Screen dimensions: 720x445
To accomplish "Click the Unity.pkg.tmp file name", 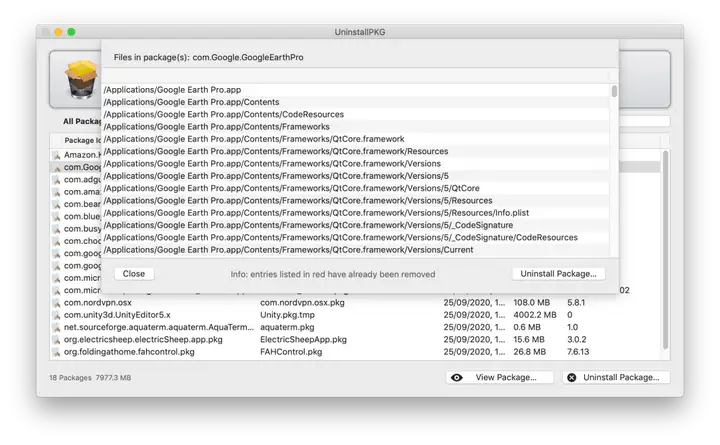I will pos(287,315).
